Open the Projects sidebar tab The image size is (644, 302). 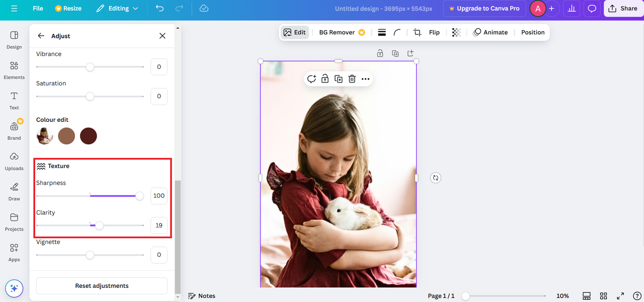pos(14,222)
